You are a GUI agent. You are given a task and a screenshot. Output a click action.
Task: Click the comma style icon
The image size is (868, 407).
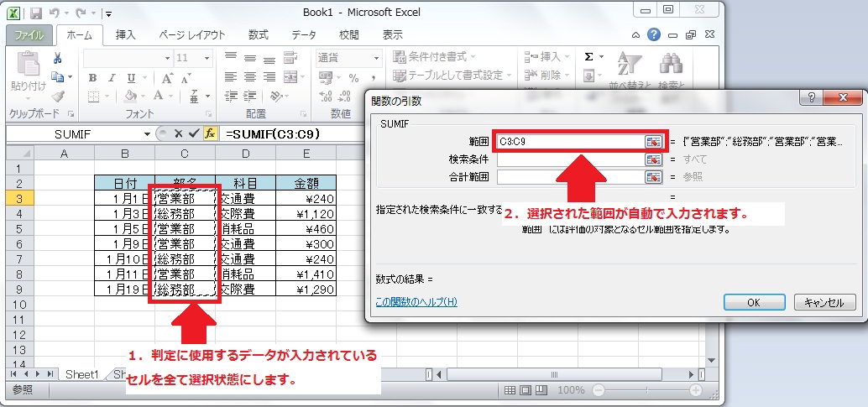(x=374, y=77)
